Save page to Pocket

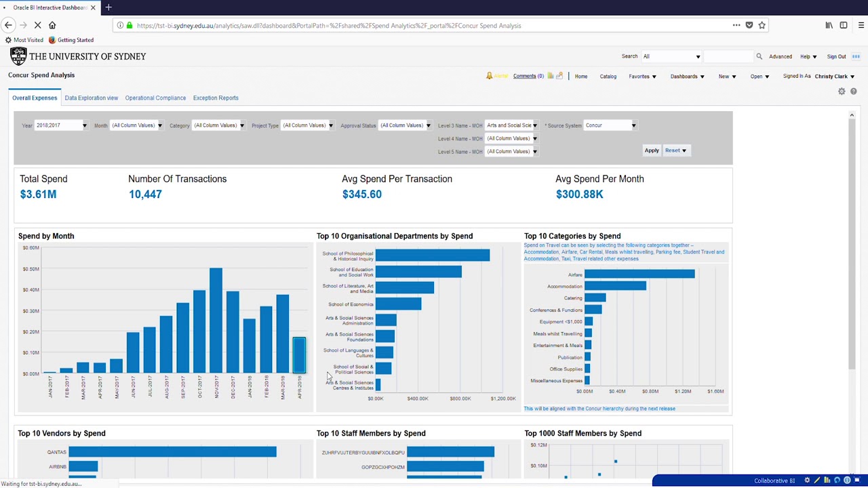click(x=749, y=25)
